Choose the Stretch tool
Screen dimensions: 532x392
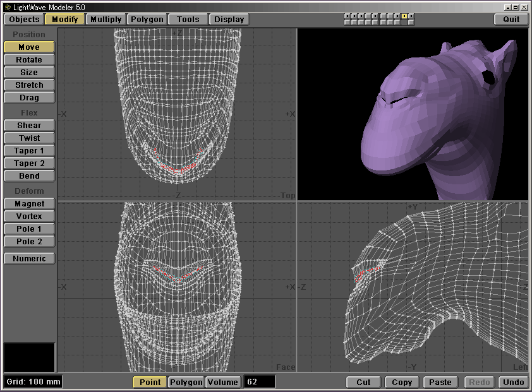tap(29, 85)
